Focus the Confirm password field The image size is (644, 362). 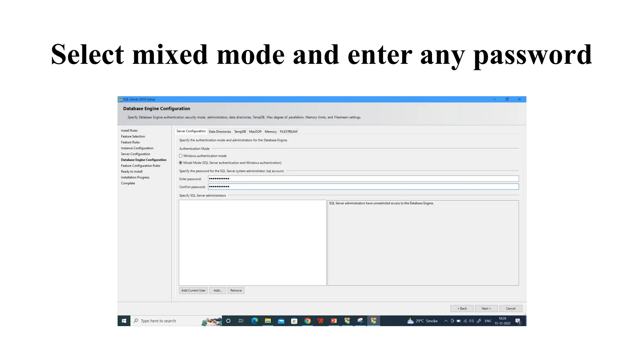pos(363,187)
